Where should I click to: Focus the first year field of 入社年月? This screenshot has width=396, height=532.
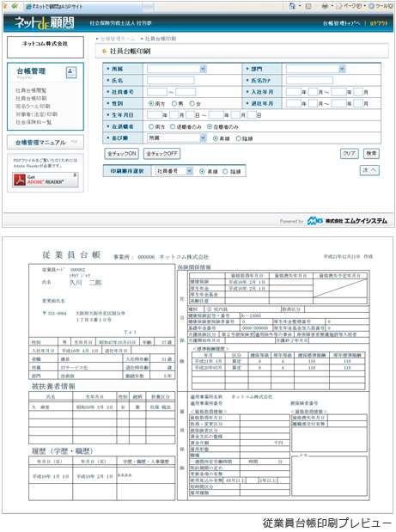click(x=294, y=92)
